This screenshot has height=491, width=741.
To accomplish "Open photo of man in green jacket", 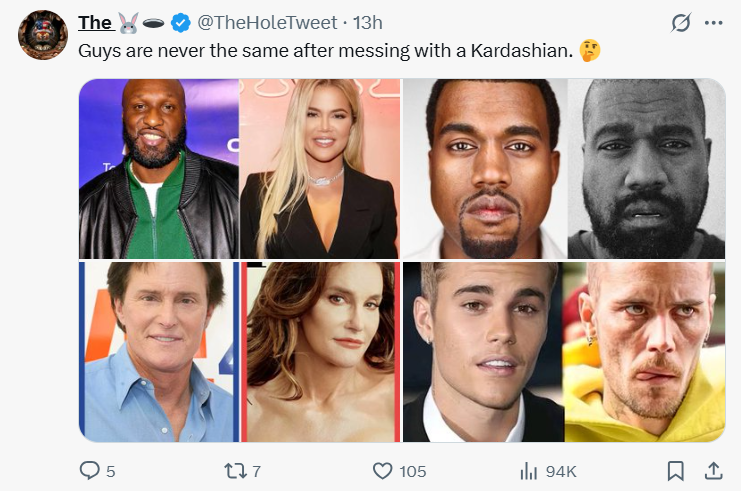I will [158, 168].
